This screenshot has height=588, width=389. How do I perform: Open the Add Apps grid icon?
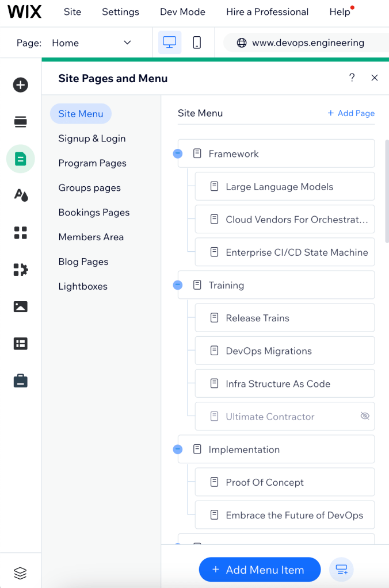21,233
